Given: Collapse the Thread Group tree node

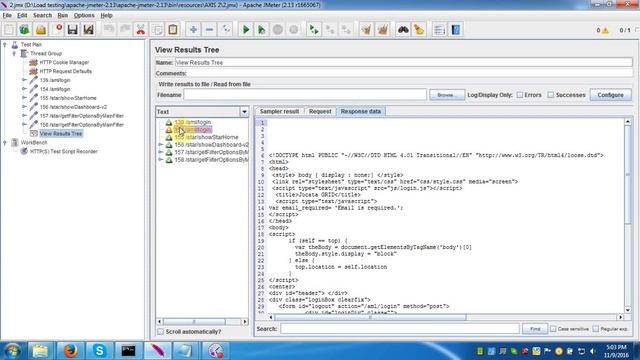Looking at the screenshot, I should point(14,53).
